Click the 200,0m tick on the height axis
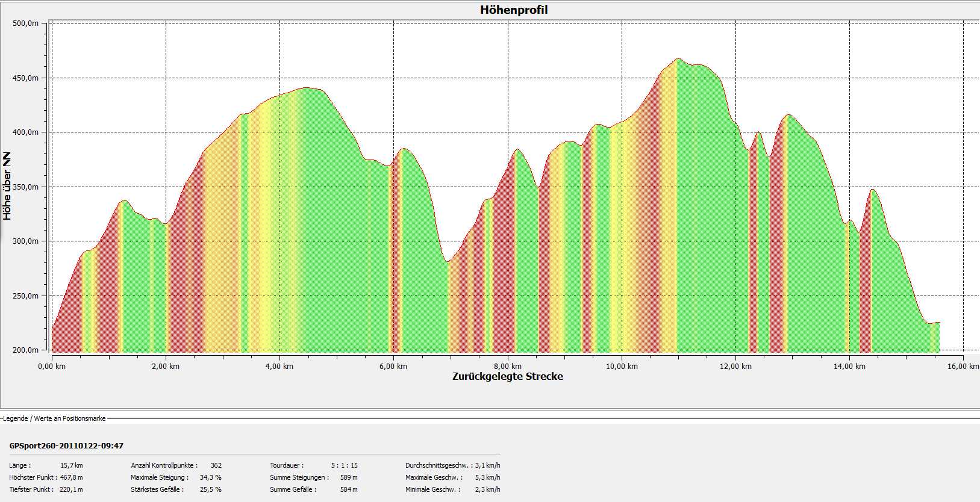This screenshot has height=502, width=980. point(25,350)
